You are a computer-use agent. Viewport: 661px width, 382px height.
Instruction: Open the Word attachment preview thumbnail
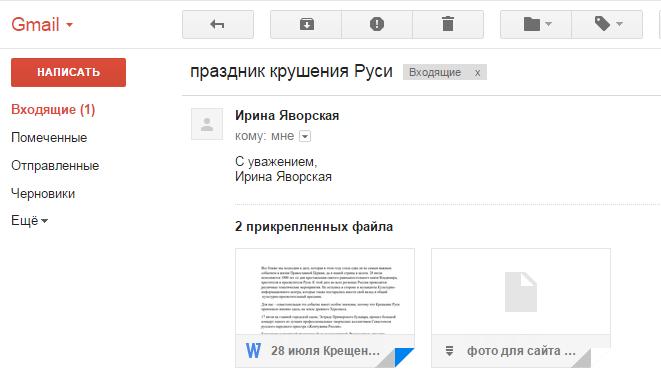coord(325,292)
